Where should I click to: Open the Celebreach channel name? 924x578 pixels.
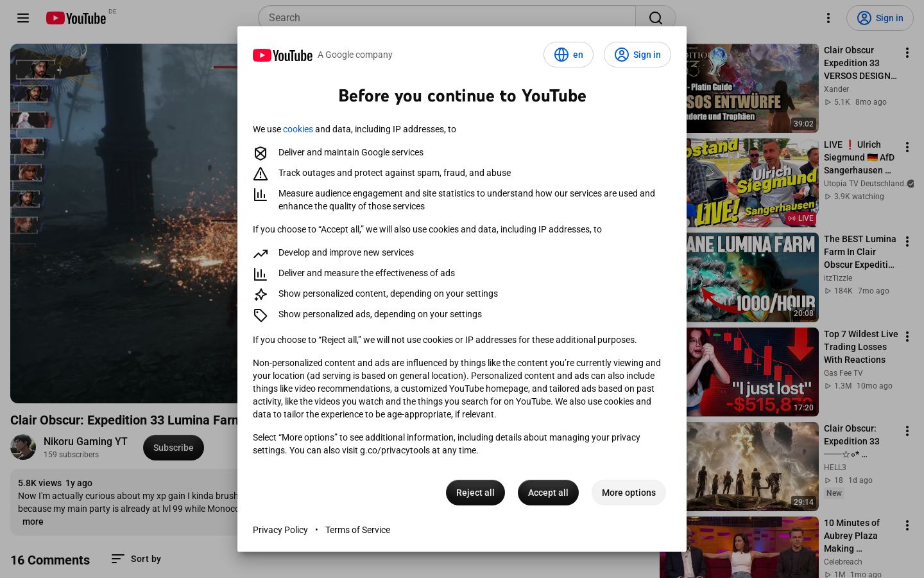pos(843,562)
